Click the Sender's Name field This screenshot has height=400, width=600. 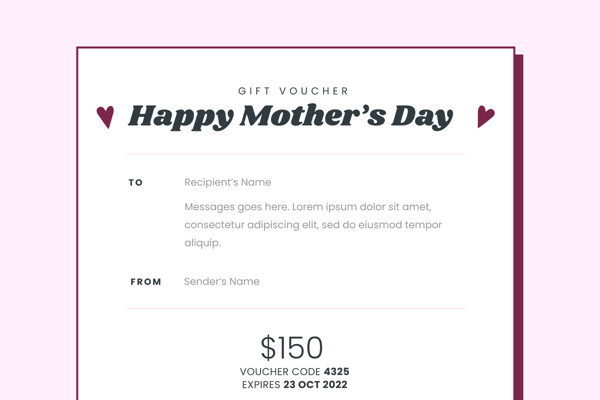tap(222, 282)
